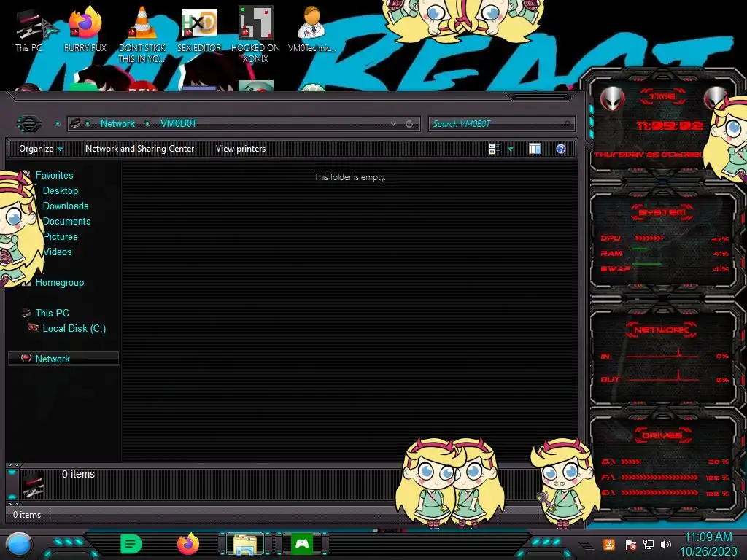Open the VLC cone desktop icon
747x560 pixels.
142,34
